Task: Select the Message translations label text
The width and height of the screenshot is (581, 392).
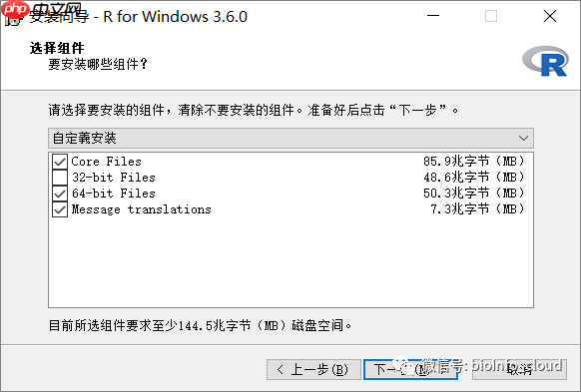Action: (x=141, y=209)
